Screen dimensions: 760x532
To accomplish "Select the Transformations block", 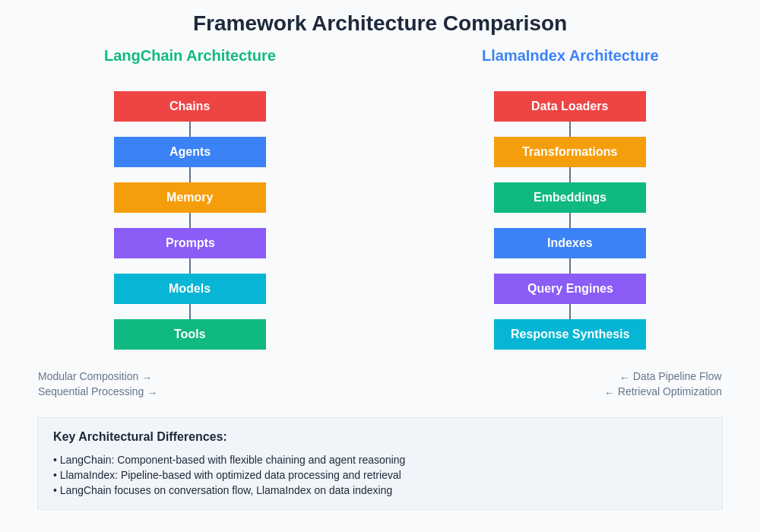I will pos(570,152).
